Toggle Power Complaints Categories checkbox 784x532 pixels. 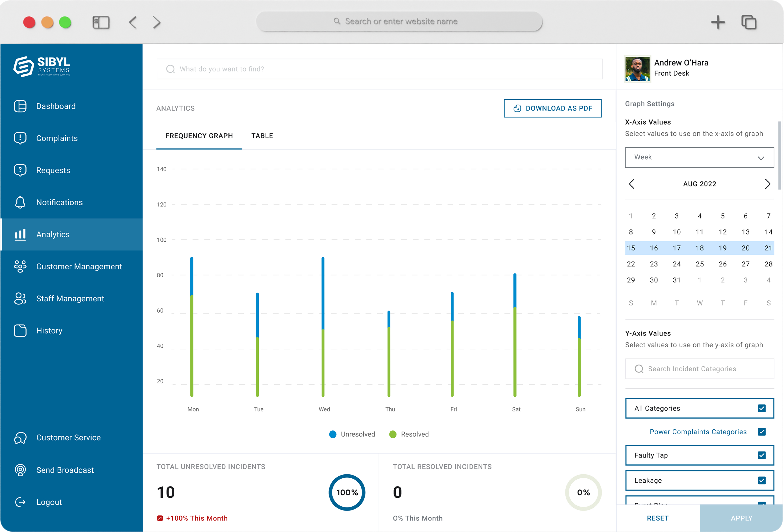761,431
